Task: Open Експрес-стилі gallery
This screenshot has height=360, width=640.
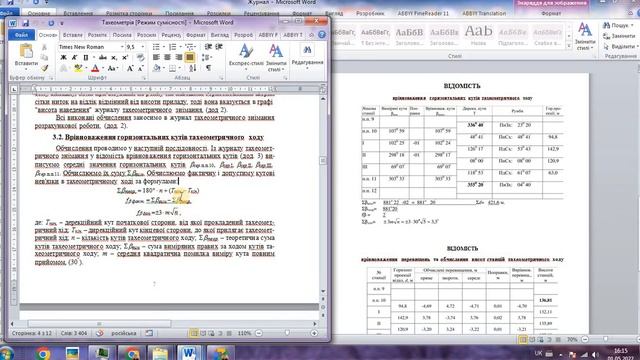Action: point(246,57)
